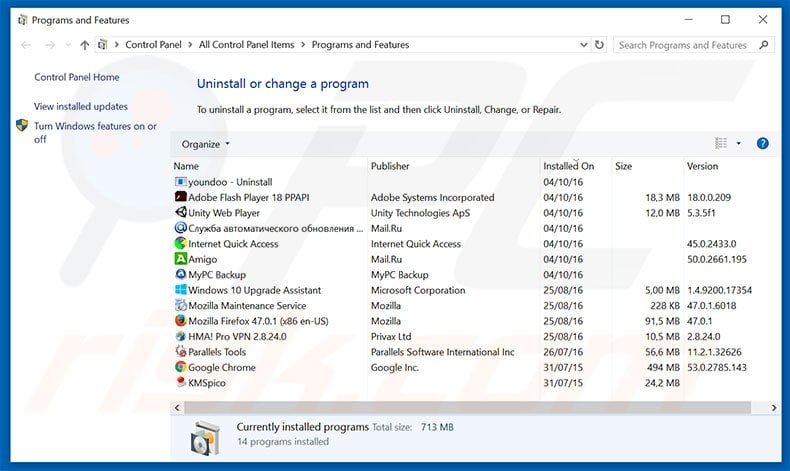
Task: Sort by the Installed On column header
Action: (x=568, y=166)
